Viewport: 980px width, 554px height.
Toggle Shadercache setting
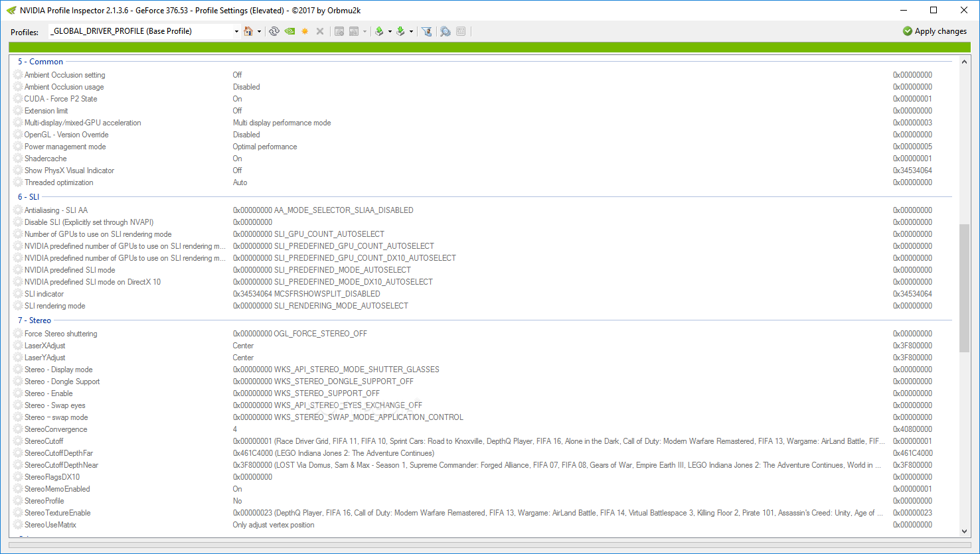tap(45, 158)
